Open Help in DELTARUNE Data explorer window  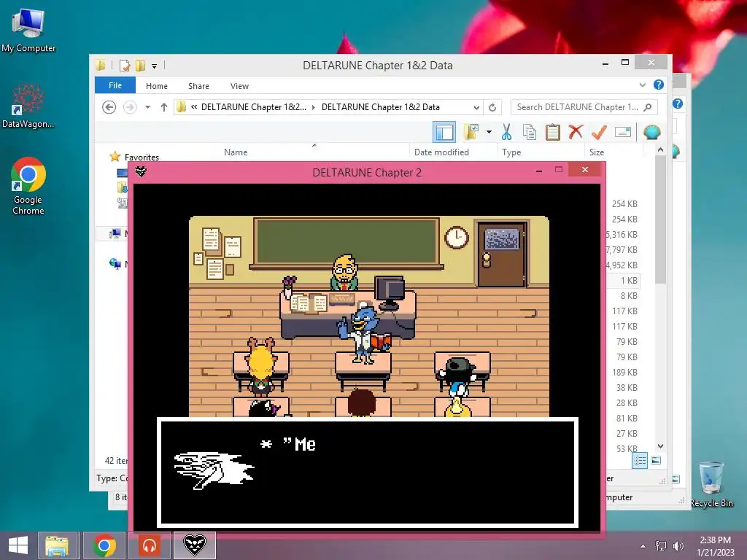click(659, 85)
